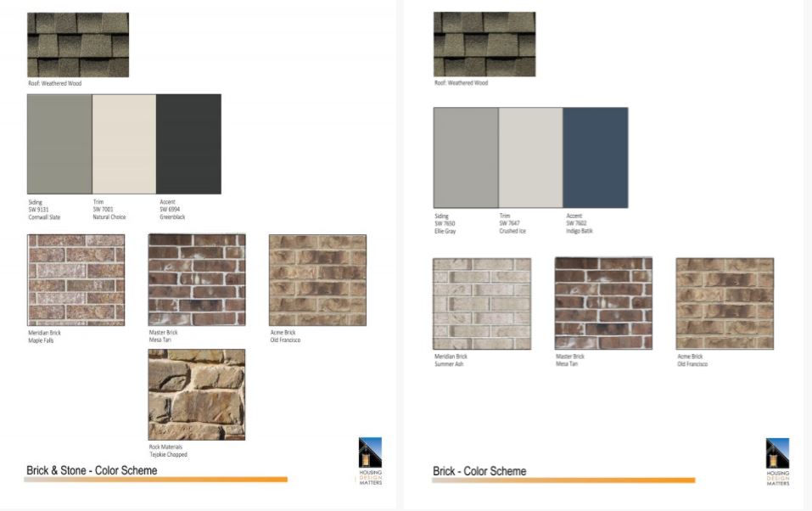
Task: Click the Weathered Wood roof sample on the Brick & Stone page
Action: pyautogui.click(x=78, y=45)
